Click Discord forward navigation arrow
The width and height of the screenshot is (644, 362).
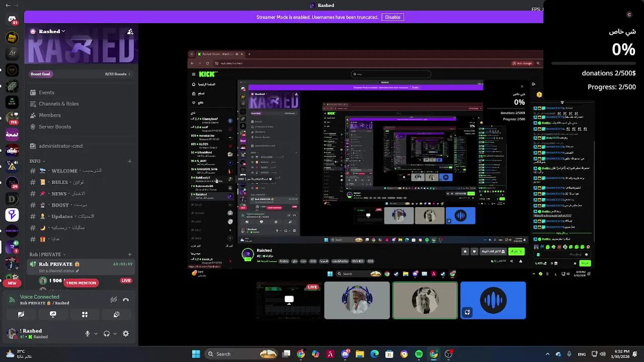16,6
